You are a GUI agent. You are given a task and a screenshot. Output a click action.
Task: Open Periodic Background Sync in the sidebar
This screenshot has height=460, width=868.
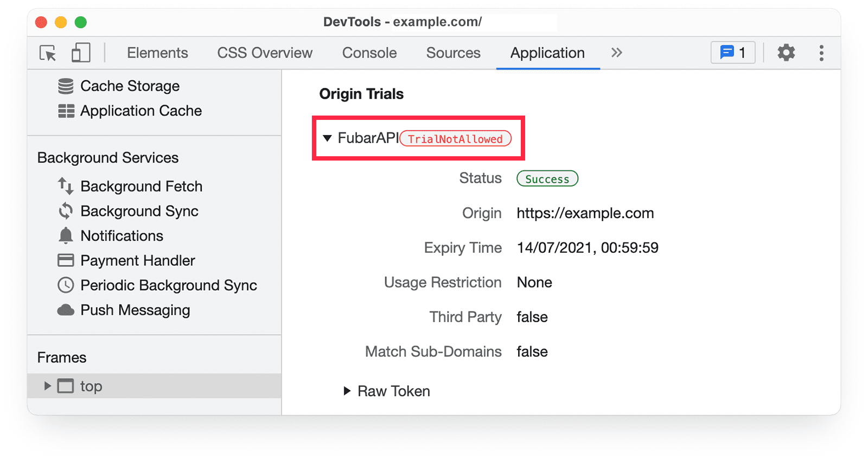pos(168,285)
